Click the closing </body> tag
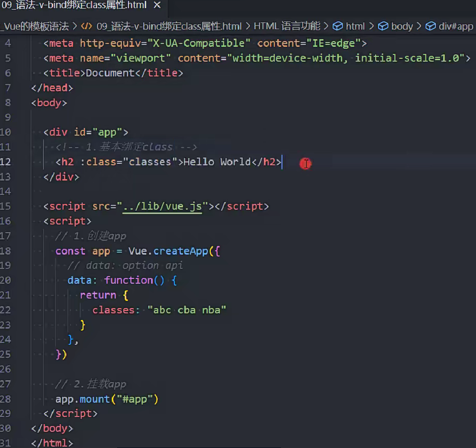The image size is (476, 448). (52, 428)
